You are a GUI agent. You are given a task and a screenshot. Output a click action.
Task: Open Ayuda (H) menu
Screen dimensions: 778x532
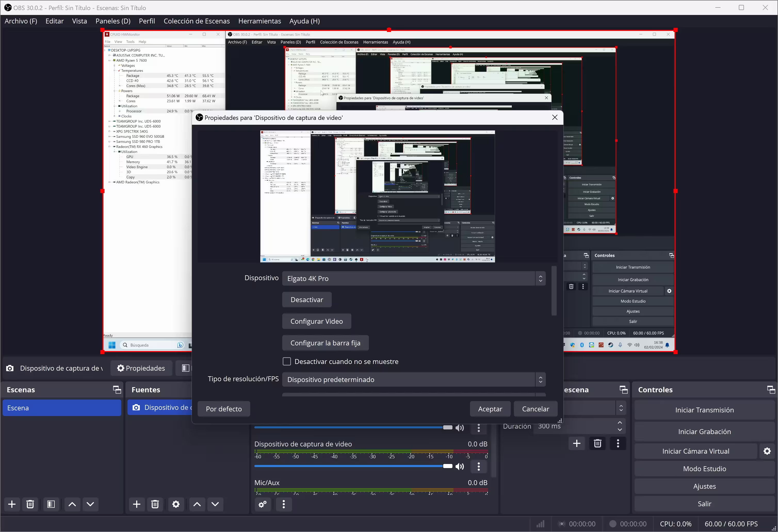(305, 21)
